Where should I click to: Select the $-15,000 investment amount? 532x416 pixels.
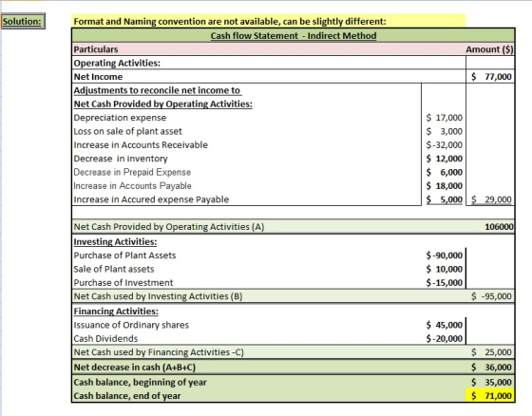pos(445,282)
